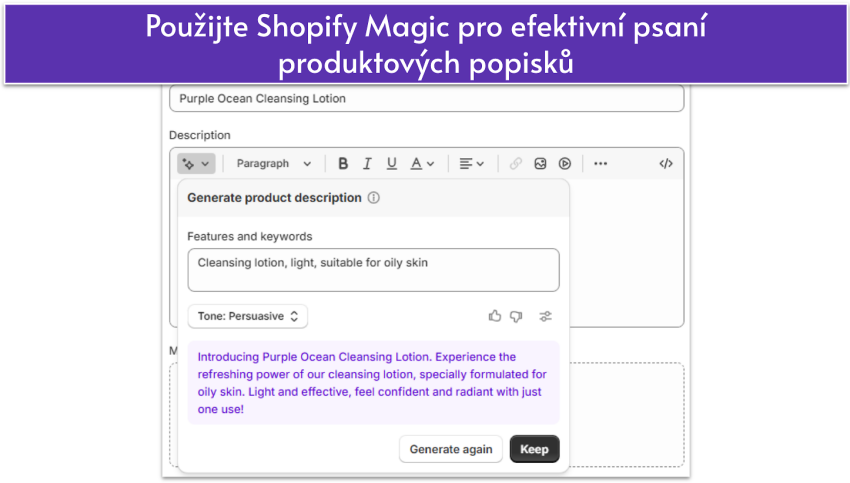This screenshot has width=850, height=483.
Task: Open the generation settings sliders icon
Action: pyautogui.click(x=545, y=316)
